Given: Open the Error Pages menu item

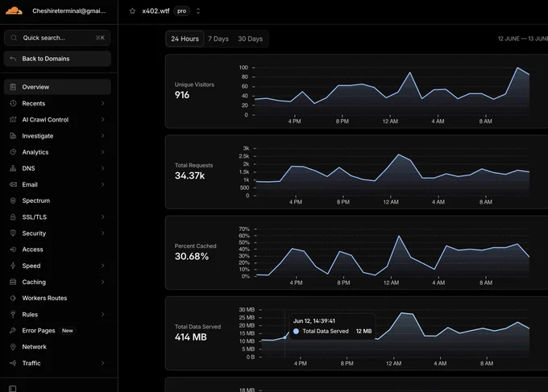Looking at the screenshot, I should (x=57, y=331).
